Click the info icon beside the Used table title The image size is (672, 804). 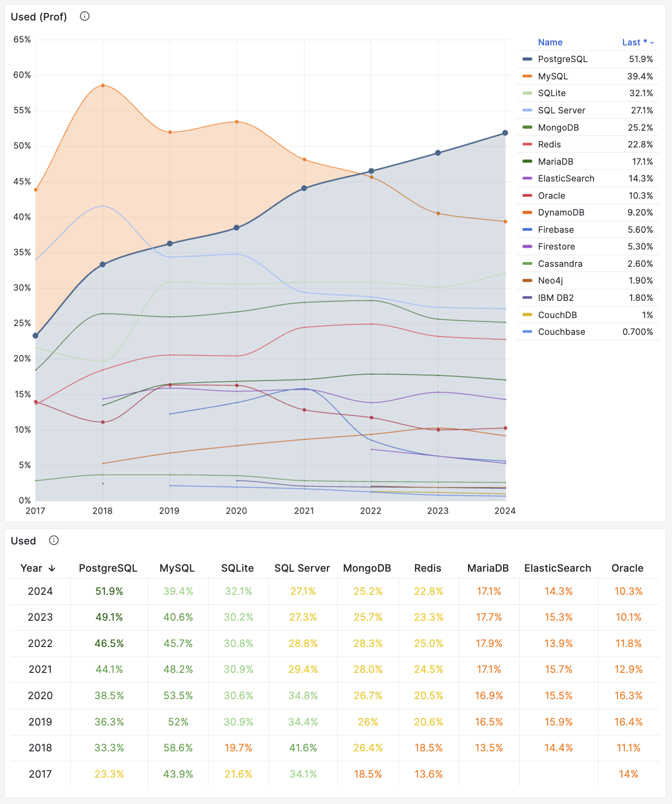tap(54, 540)
